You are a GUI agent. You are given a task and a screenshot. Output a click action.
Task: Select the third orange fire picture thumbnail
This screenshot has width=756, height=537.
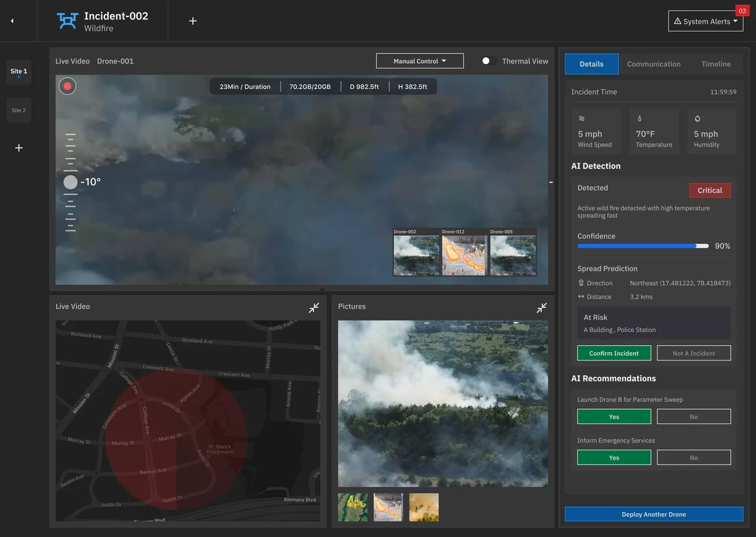pyautogui.click(x=424, y=507)
